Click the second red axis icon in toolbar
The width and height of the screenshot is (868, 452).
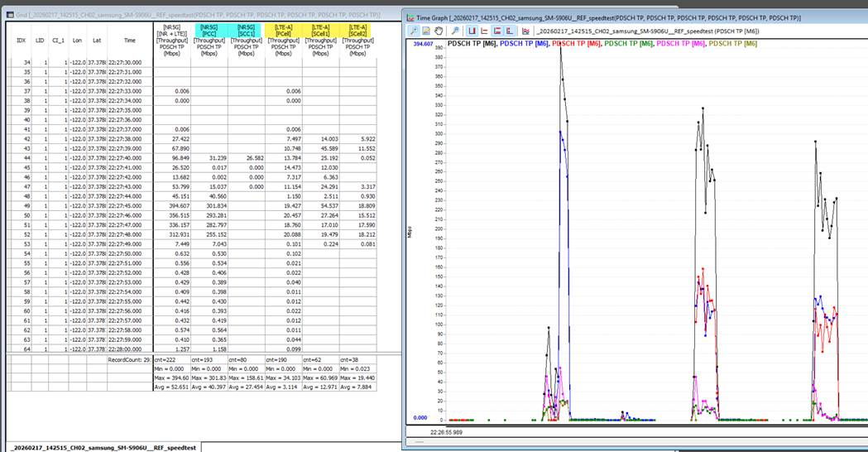(485, 31)
